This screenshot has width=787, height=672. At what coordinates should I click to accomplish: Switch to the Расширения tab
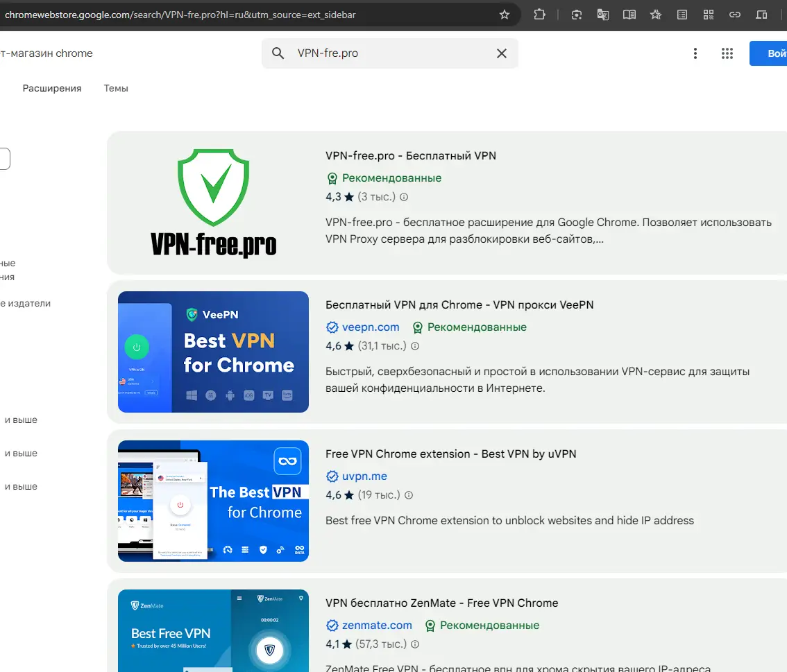click(51, 88)
